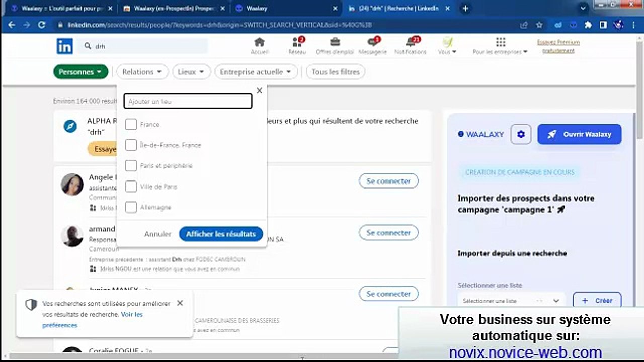
Task: Open Waalaxy settings gear
Action: 521,134
